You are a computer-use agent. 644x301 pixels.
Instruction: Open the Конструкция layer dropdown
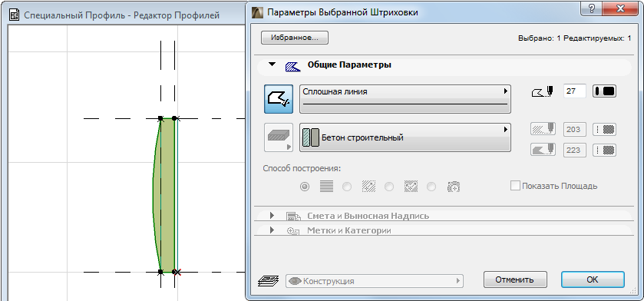point(374,281)
